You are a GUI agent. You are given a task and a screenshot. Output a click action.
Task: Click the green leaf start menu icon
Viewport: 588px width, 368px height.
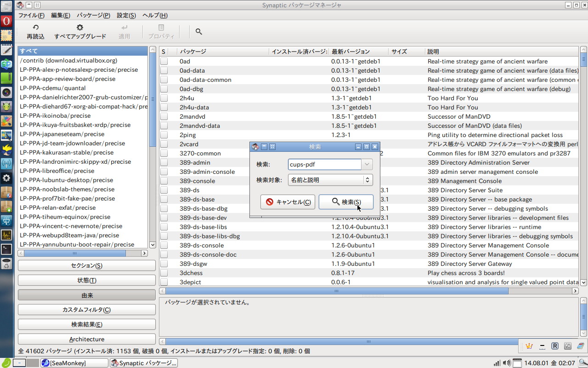(6, 363)
